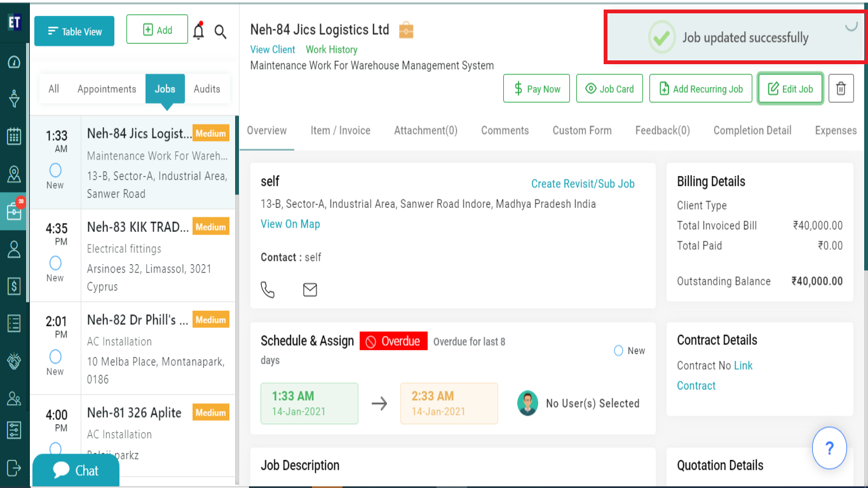Image resolution: width=868 pixels, height=488 pixels.
Task: Click the Pay Now button
Action: (x=537, y=88)
